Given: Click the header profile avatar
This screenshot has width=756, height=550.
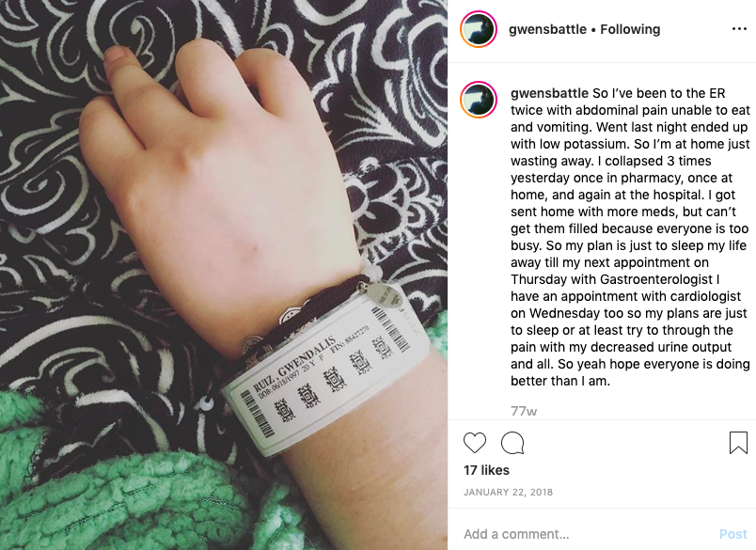Looking at the screenshot, I should [479, 29].
